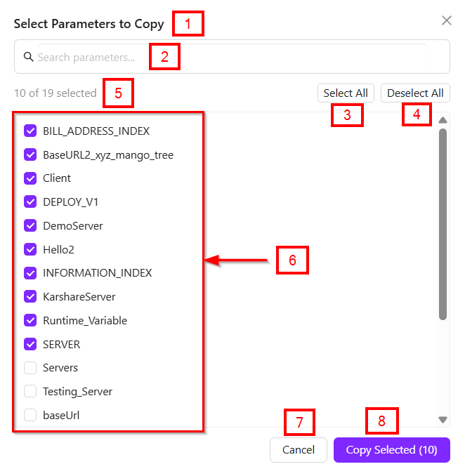
Task: Close the Select Parameters dialog
Action: point(446,20)
